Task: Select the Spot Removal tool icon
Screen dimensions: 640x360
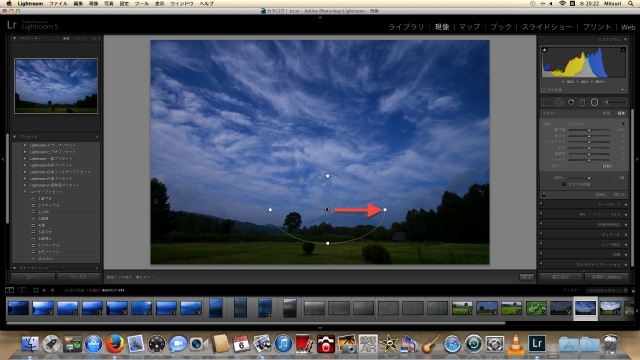Action: tap(559, 102)
